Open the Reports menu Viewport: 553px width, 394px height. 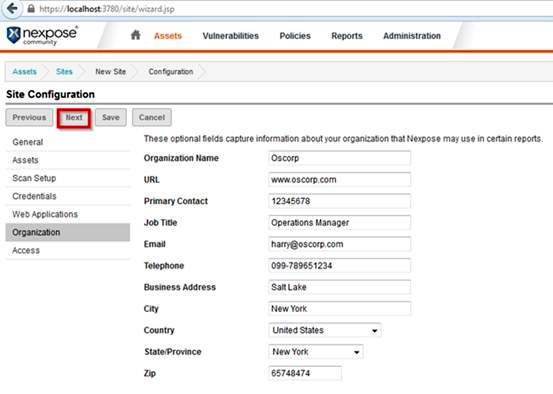pos(347,36)
